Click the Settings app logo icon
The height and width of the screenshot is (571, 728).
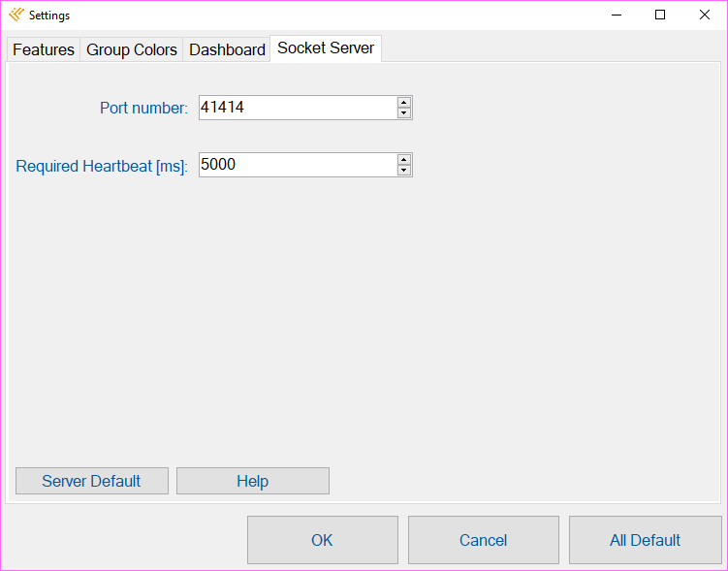pyautogui.click(x=16, y=15)
